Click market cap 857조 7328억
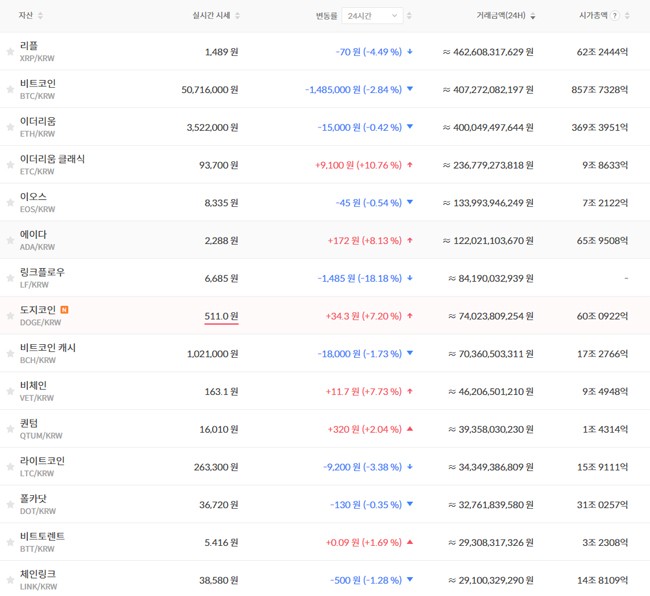The image size is (650, 596). click(599, 90)
